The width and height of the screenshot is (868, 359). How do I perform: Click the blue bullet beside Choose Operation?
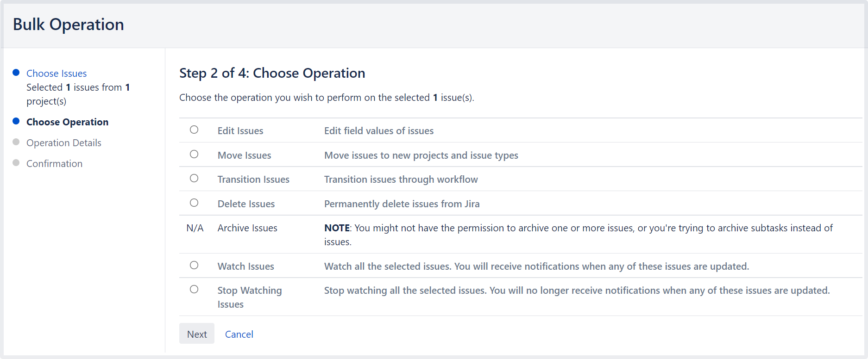(16, 121)
